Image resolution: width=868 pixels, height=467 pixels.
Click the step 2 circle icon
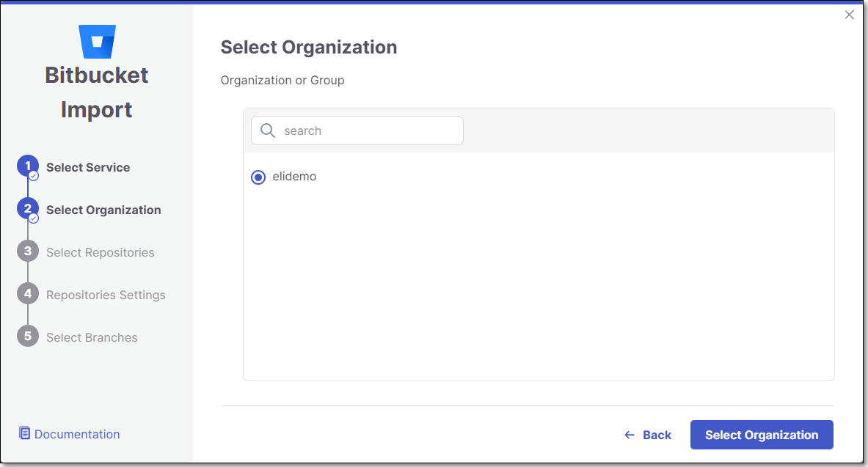[28, 209]
